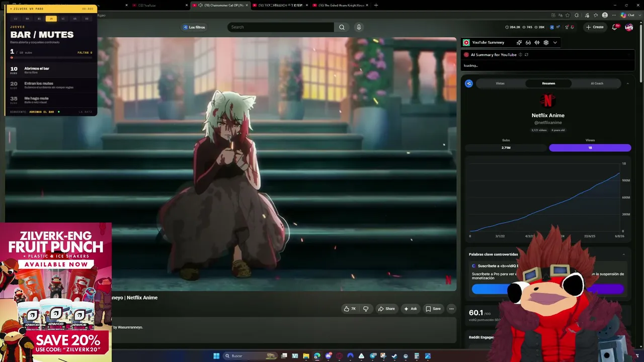Switch to the Chainsmoker Cat OP browser tab
Viewport: 644px width, 362px height.
pyautogui.click(x=220, y=6)
